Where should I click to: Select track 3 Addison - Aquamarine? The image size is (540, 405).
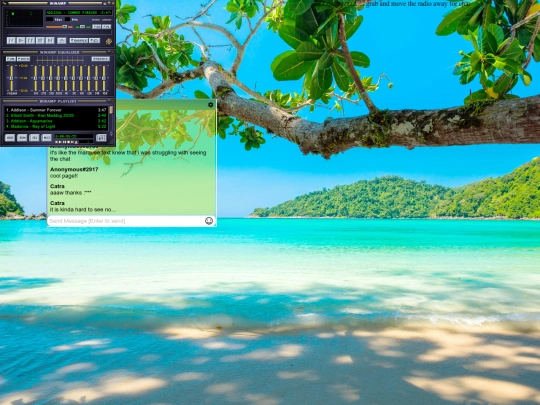pos(56,121)
